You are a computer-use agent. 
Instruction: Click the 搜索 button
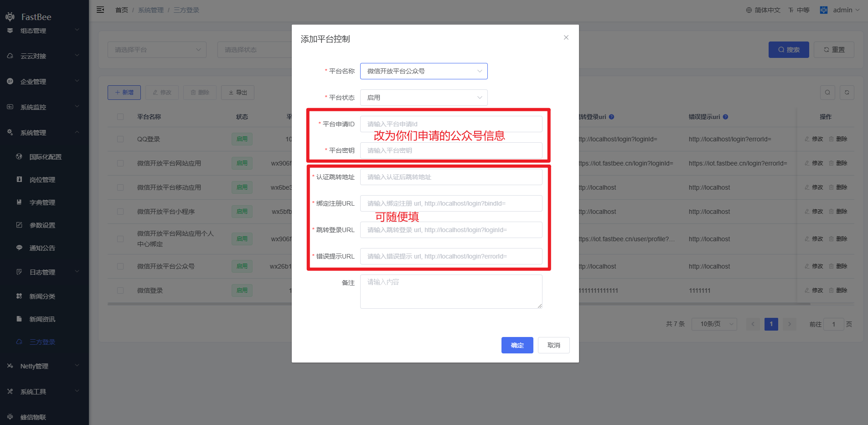(x=789, y=50)
